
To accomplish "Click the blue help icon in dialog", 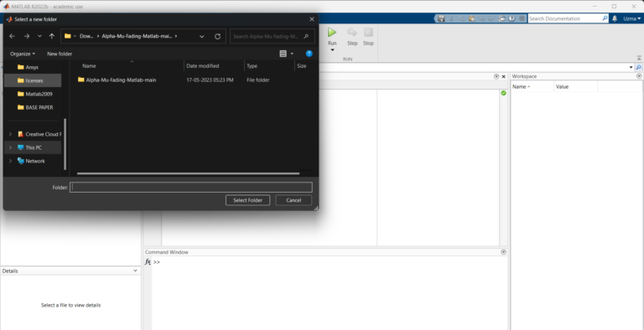I will (x=309, y=54).
